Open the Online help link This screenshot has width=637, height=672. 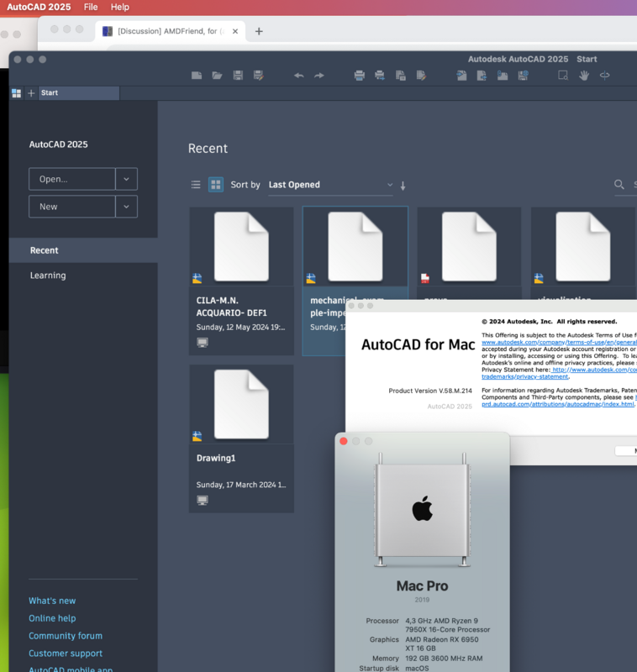pos(52,618)
